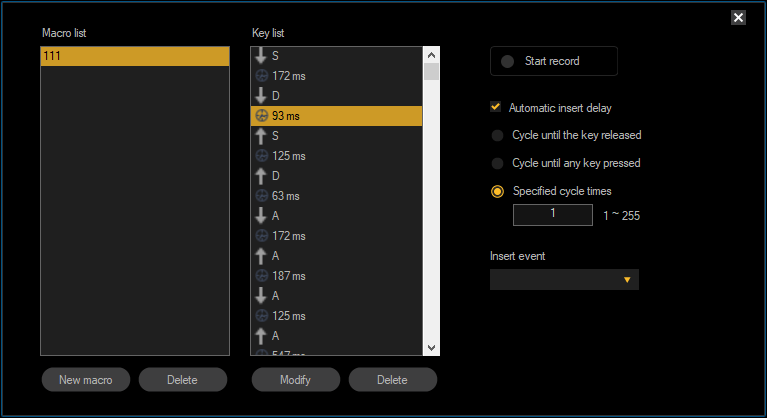This screenshot has height=418, width=767.
Task: Disable the Automatic insert delay checkbox
Action: [496, 107]
